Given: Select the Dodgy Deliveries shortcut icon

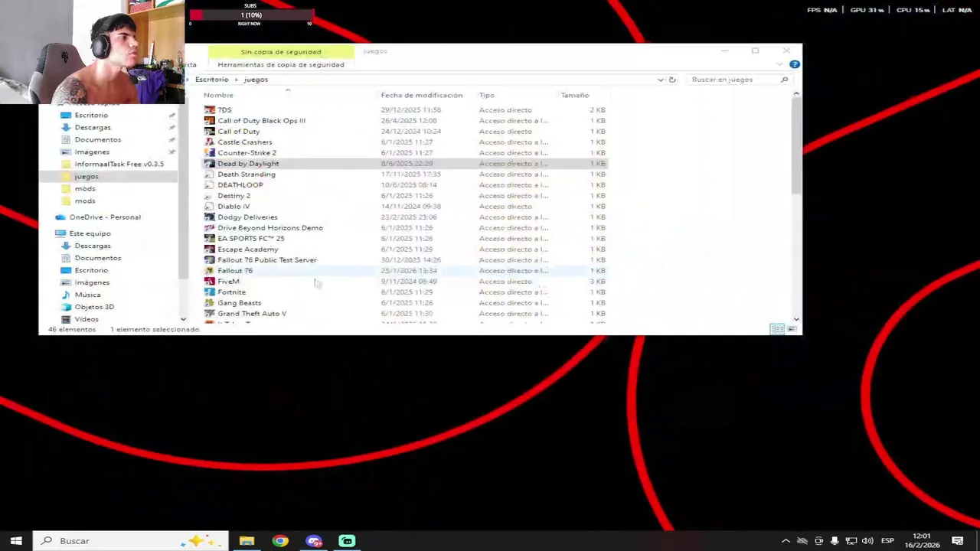Looking at the screenshot, I should tap(210, 217).
